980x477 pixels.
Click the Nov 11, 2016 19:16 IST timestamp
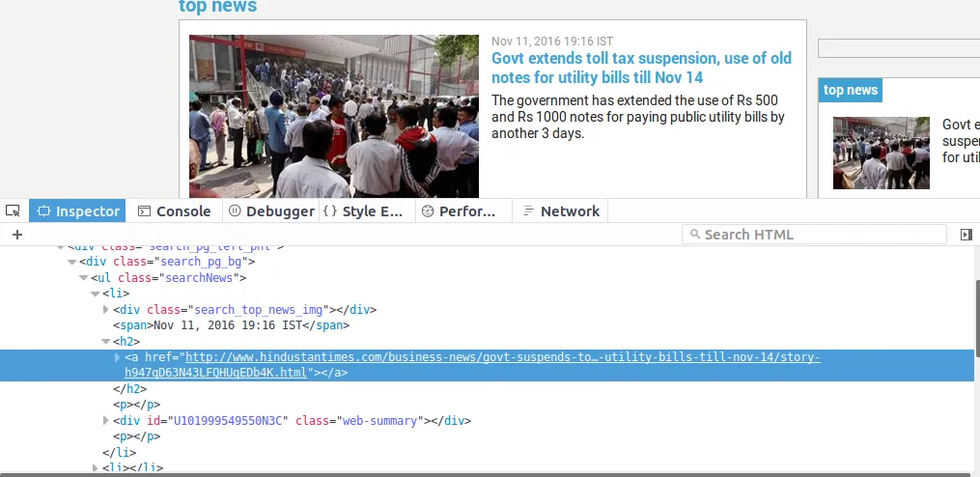pos(552,42)
